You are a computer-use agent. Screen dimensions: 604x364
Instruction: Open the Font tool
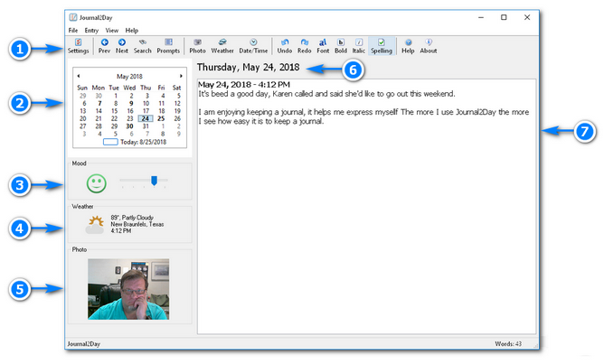[x=323, y=46]
